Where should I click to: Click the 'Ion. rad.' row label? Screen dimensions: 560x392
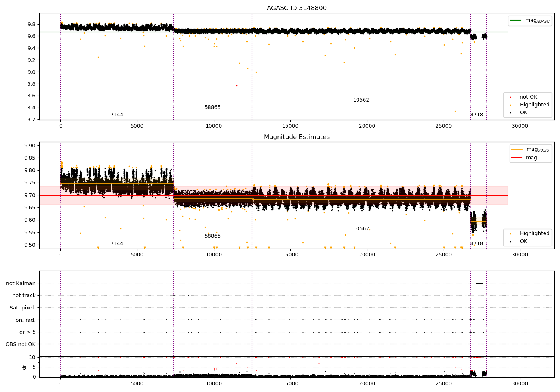[25, 320]
